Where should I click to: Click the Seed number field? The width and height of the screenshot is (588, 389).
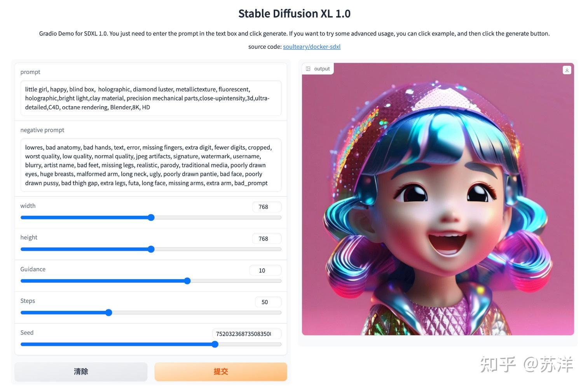[246, 334]
